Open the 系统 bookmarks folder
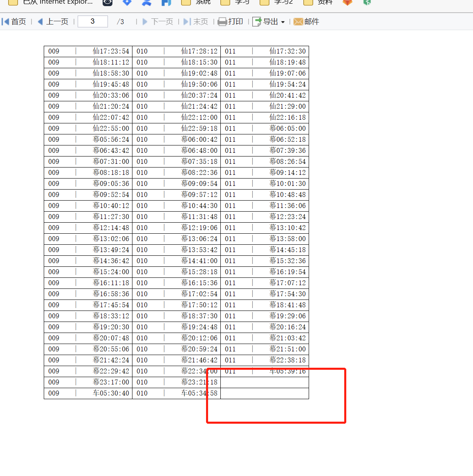This screenshot has height=476, width=473. tap(196, 2)
